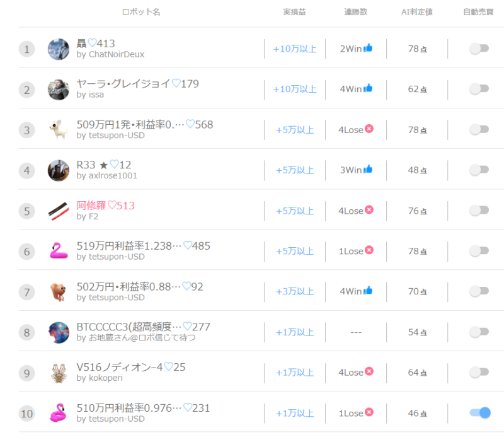Click the star icon next to R33
Image resolution: width=504 pixels, height=442 pixels.
point(103,165)
